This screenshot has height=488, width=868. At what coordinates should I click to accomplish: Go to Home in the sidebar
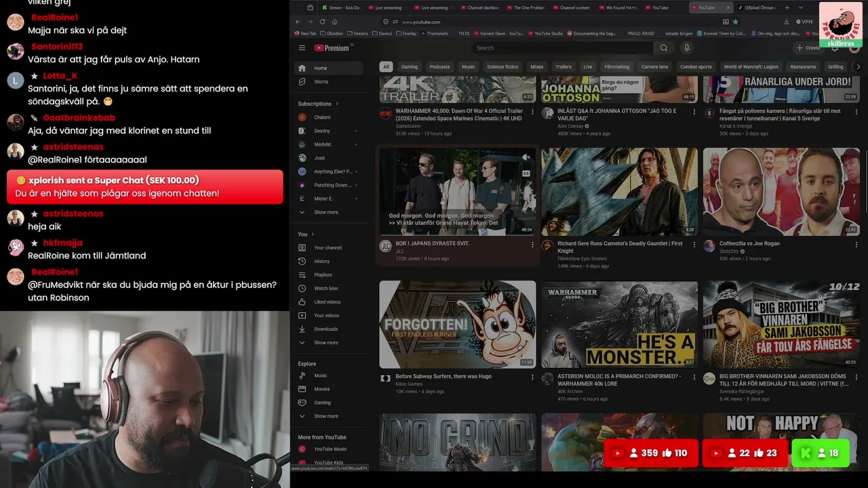pos(329,68)
